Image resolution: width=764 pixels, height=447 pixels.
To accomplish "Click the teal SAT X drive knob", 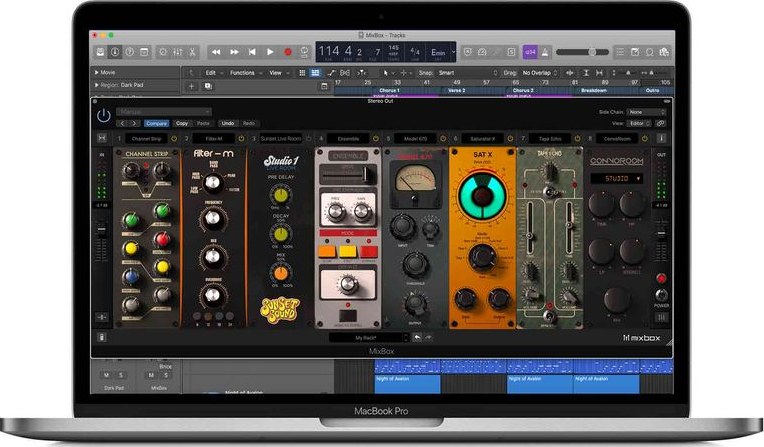I will 482,196.
